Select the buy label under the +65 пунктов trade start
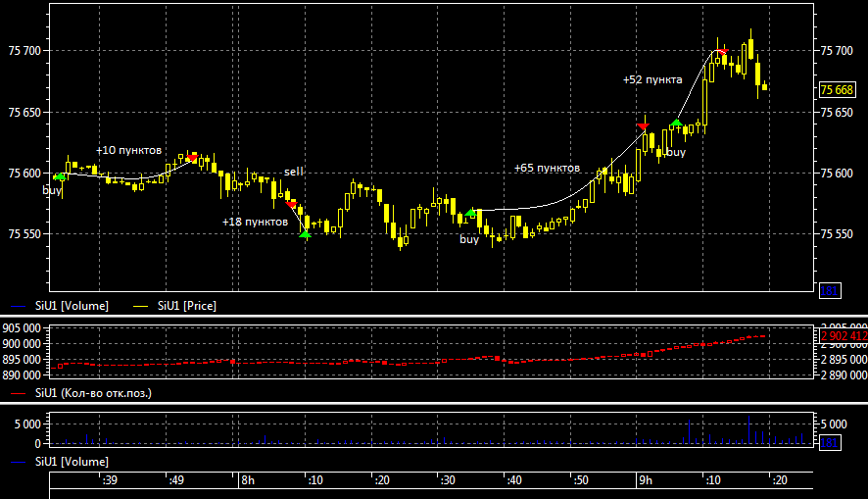This screenshot has width=868, height=499. tap(469, 239)
